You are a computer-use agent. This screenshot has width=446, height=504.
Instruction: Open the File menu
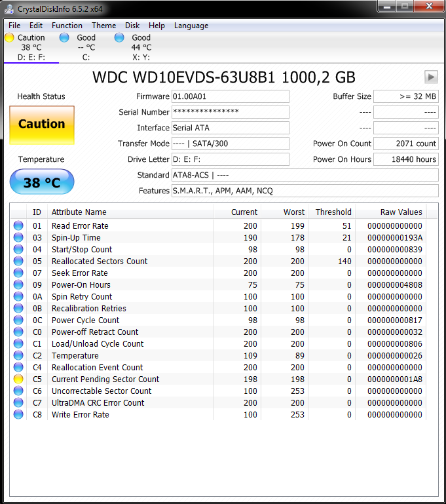[14, 26]
